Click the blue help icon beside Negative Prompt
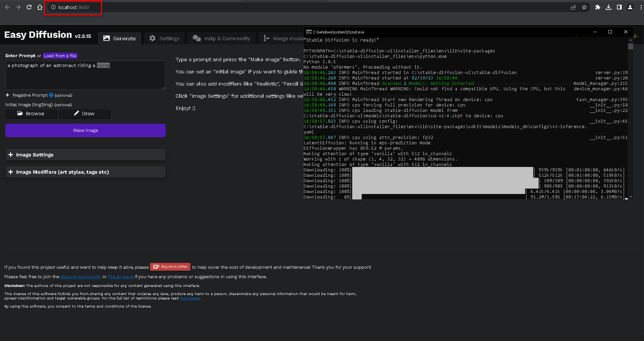Screen dimensions: 644x341 [x=51, y=95]
